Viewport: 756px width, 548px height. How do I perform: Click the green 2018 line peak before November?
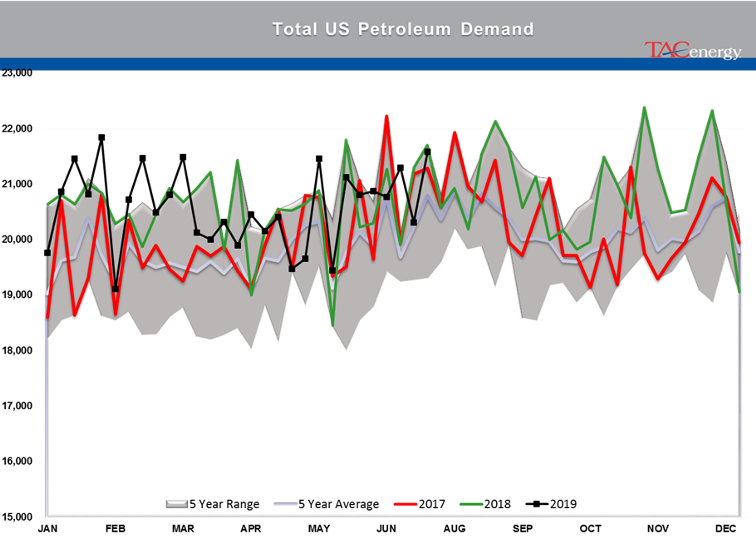coord(644,108)
